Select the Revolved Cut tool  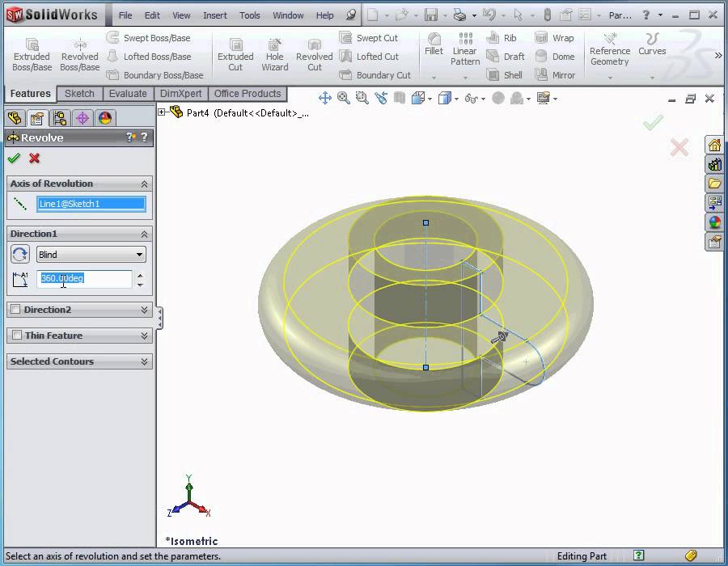pyautogui.click(x=315, y=55)
